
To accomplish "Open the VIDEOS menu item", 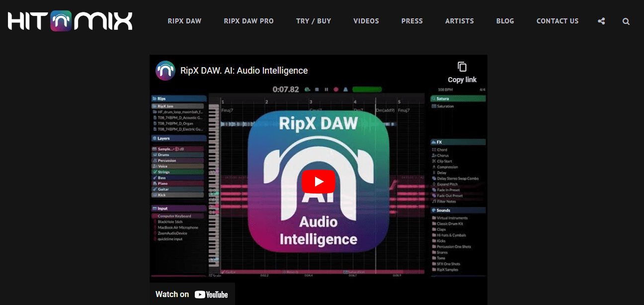I will pyautogui.click(x=366, y=21).
